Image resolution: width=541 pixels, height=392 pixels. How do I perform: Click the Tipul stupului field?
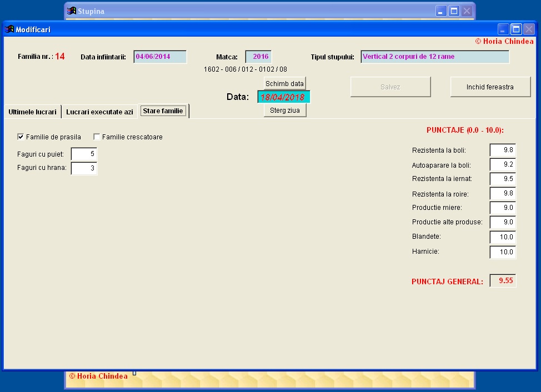click(435, 57)
